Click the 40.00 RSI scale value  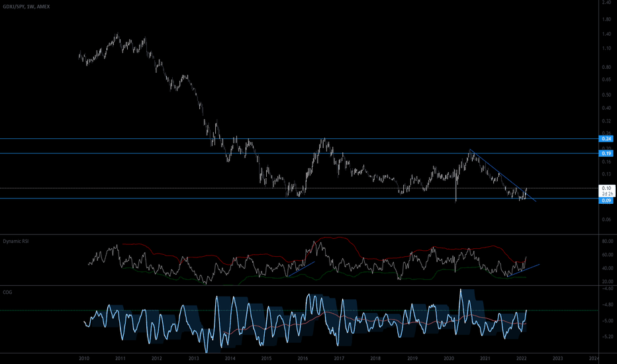(x=608, y=269)
